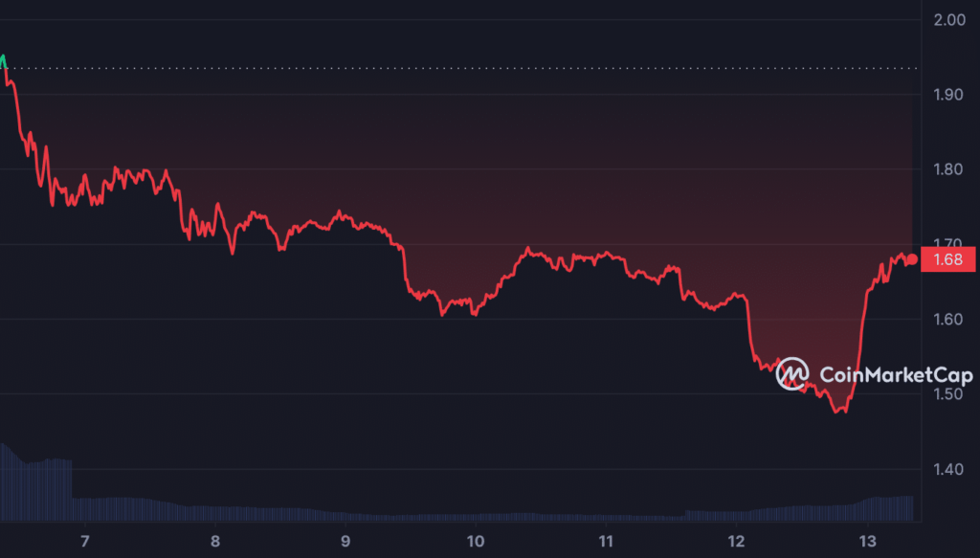Click the CoinMarketCap circular logo icon
The width and height of the screenshot is (980, 558).
click(791, 374)
